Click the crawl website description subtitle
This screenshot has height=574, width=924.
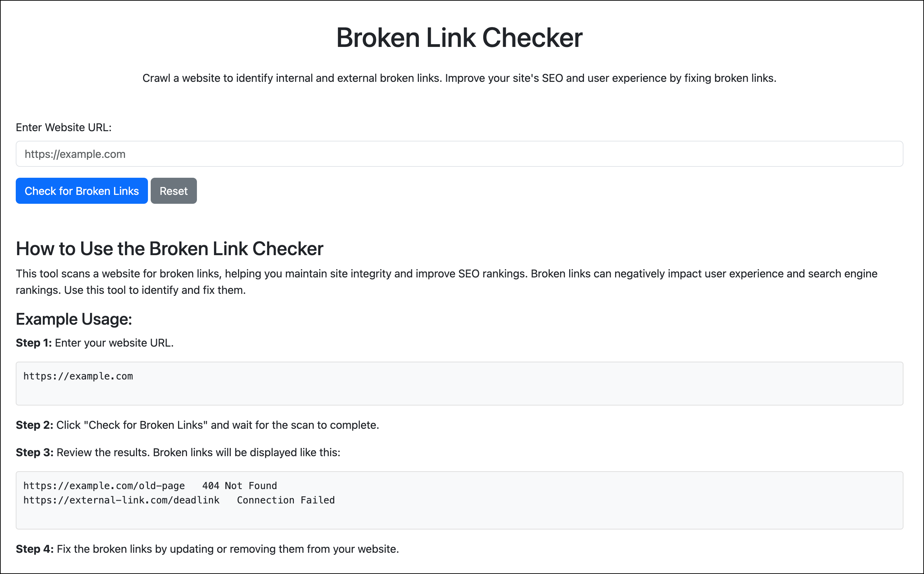[x=459, y=78]
